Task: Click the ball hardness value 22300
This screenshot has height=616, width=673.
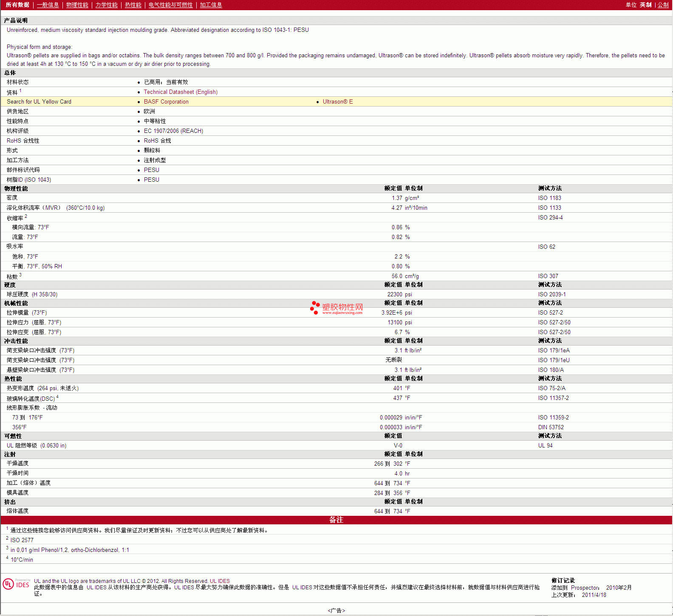Action: point(395,295)
